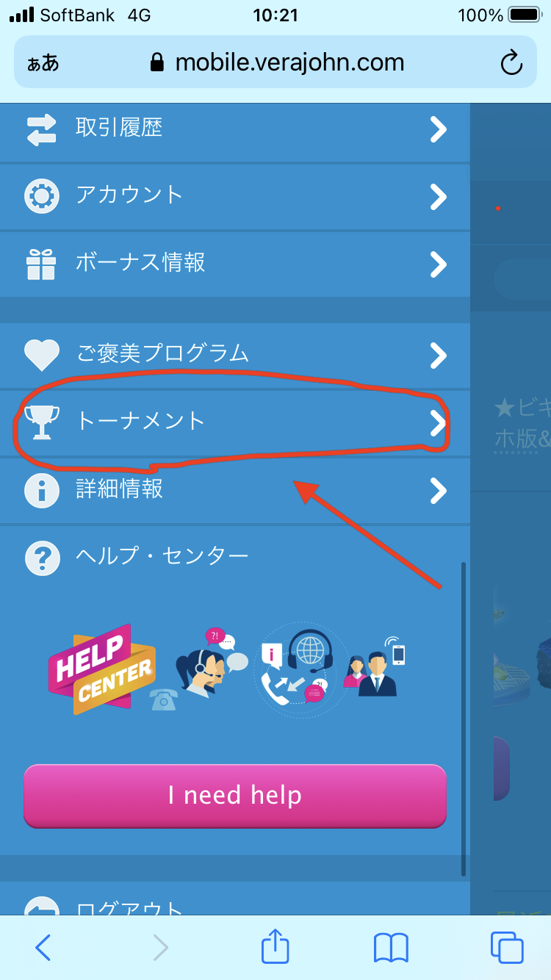This screenshot has width=551, height=980.
Task: Tap the Safari share icon
Action: 275,946
